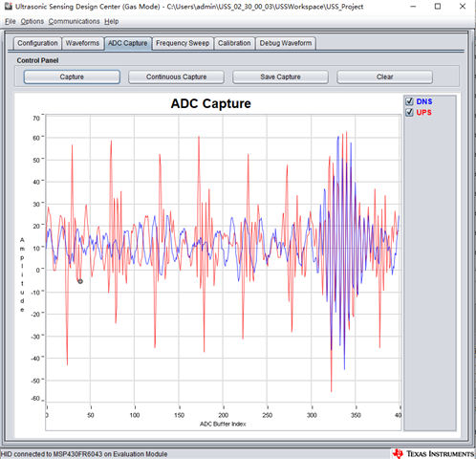The height and width of the screenshot is (459, 476).
Task: Select the ADC Capture tab
Action: (128, 43)
